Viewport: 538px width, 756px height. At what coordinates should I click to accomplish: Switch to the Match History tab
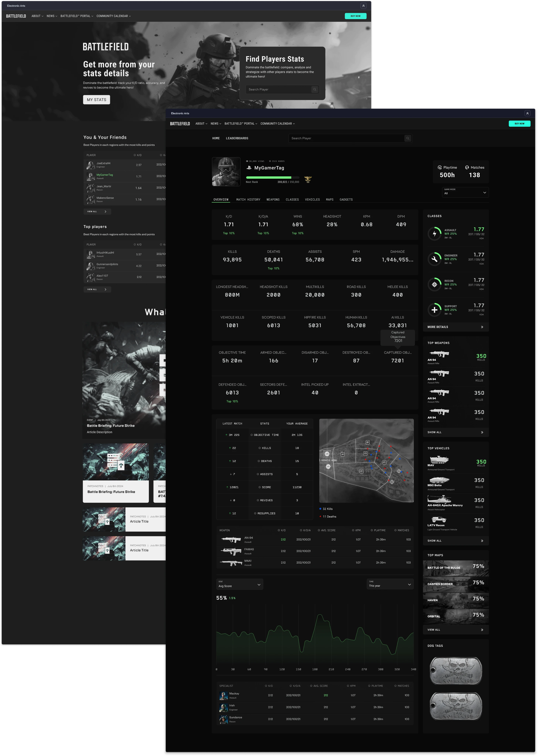tap(248, 200)
